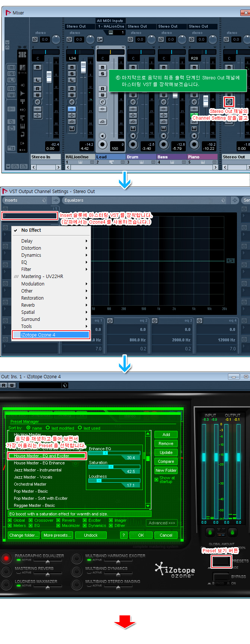Select sort by name radio button
This screenshot has height=644, width=250.
(28, 428)
